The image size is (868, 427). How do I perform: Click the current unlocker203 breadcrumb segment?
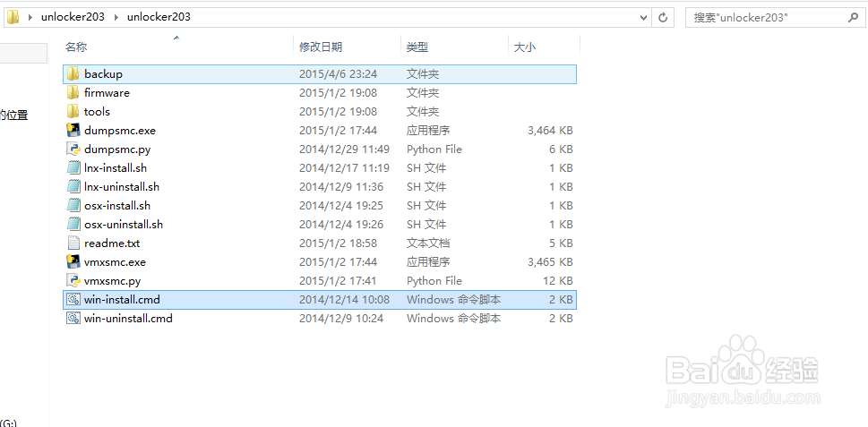(159, 17)
